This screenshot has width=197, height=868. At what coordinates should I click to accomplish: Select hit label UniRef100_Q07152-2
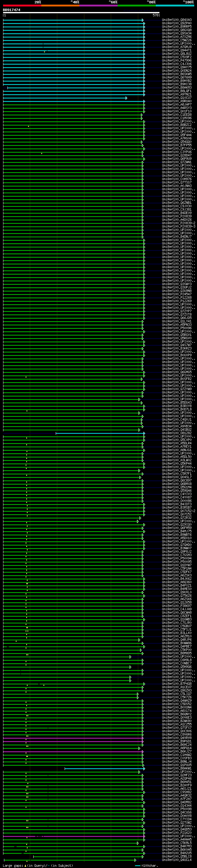coord(179,511)
